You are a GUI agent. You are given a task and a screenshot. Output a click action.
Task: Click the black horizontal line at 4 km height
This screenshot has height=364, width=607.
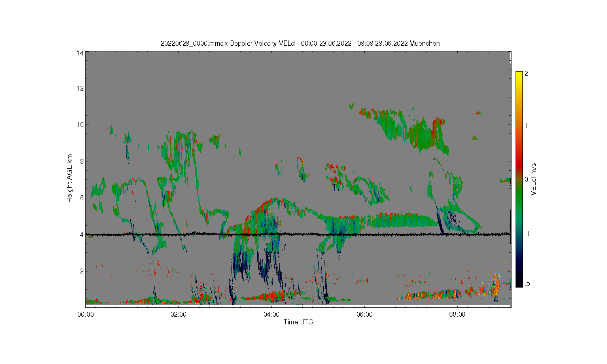coord(298,234)
